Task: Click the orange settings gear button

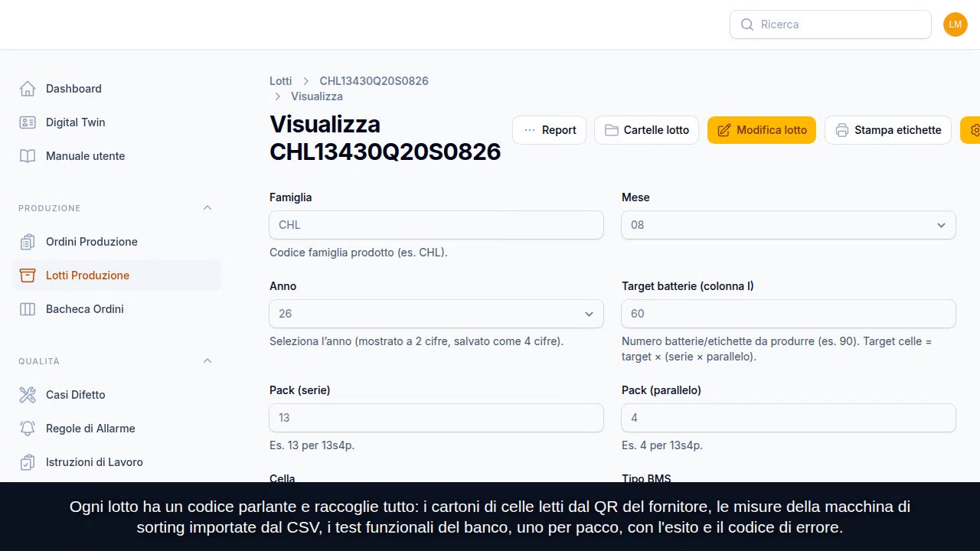Action: click(971, 130)
